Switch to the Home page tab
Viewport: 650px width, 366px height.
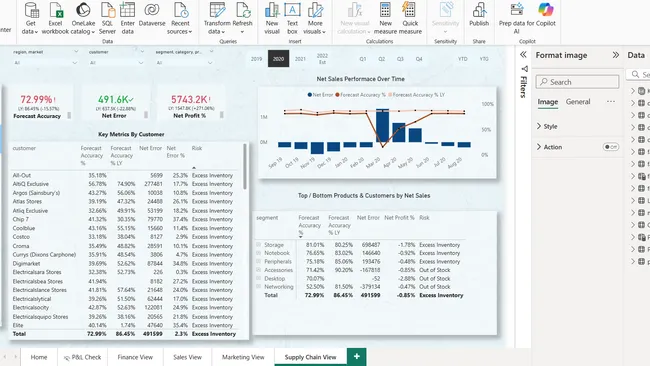point(39,357)
